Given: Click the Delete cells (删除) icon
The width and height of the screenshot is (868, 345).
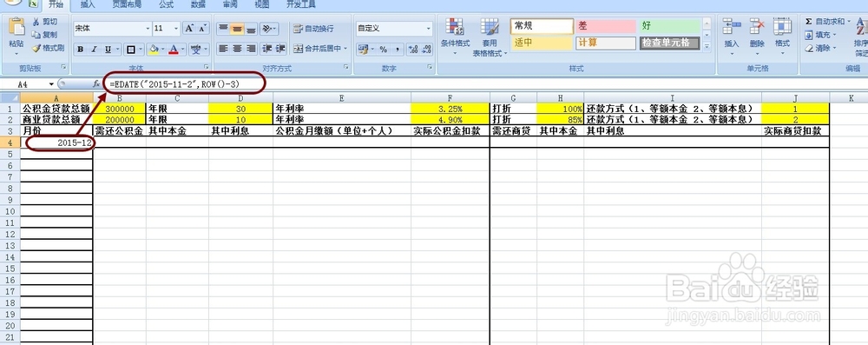Looking at the screenshot, I should click(x=757, y=27).
